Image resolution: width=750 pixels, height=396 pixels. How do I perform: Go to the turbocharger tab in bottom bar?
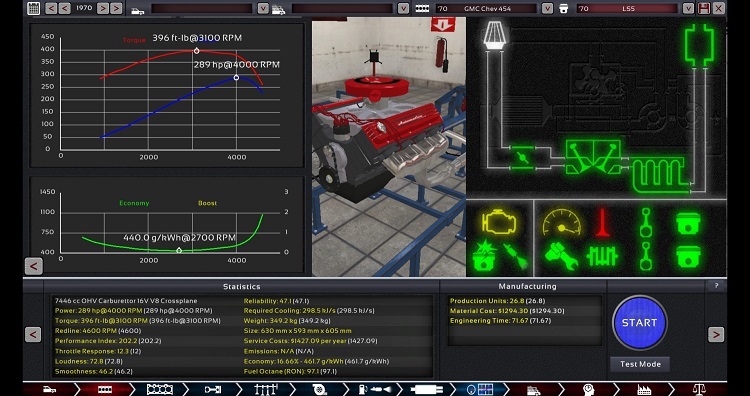[319, 389]
